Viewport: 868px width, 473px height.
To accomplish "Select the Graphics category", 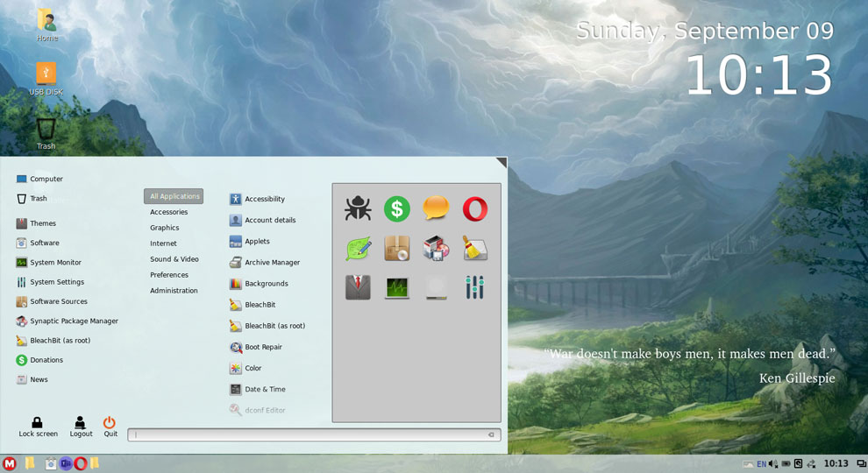I will click(x=165, y=228).
